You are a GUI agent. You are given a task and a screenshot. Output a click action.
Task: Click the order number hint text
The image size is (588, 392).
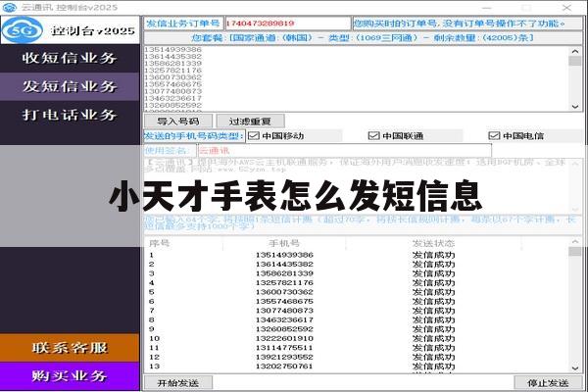click(460, 24)
